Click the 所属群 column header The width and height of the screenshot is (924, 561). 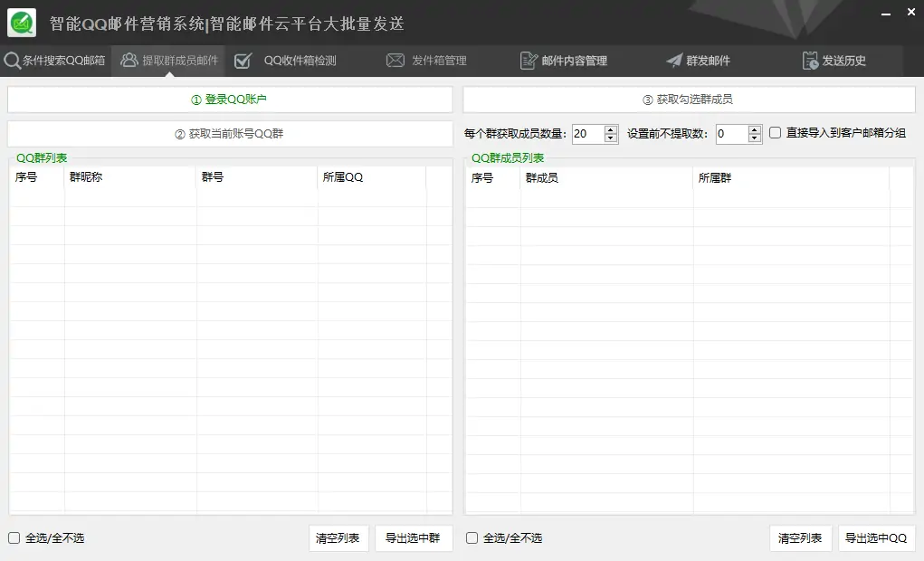(x=791, y=178)
